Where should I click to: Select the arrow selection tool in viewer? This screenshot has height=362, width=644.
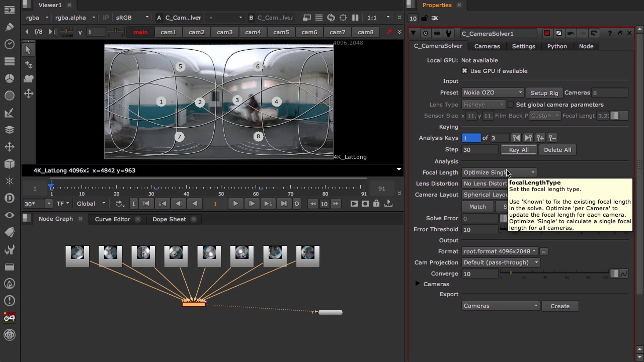[x=28, y=50]
